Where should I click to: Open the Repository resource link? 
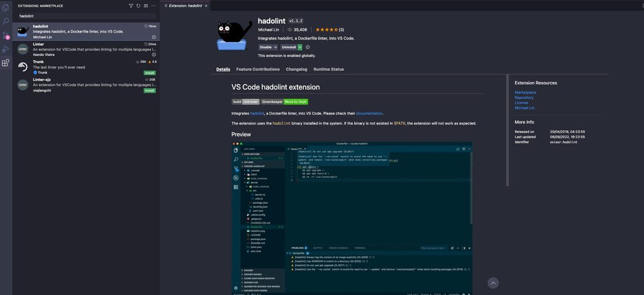(x=524, y=97)
